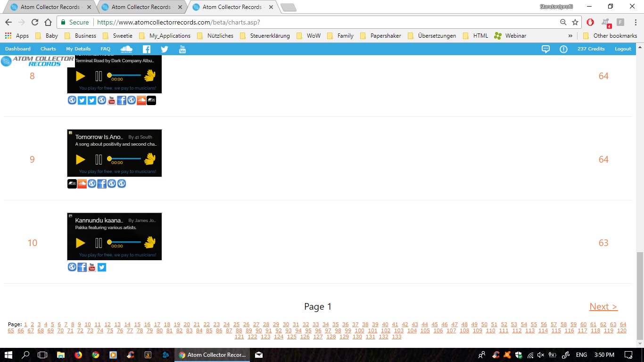Open the YouTube link below Terminal Road

point(112,100)
